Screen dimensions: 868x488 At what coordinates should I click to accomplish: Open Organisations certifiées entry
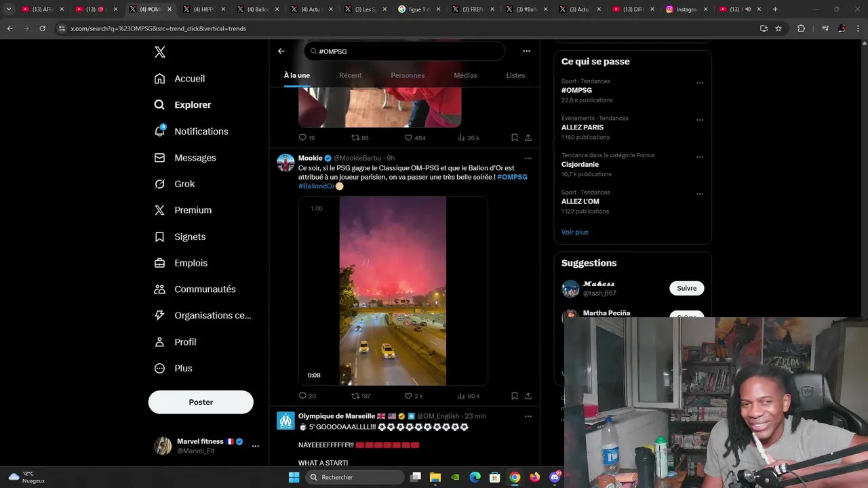pos(203,316)
